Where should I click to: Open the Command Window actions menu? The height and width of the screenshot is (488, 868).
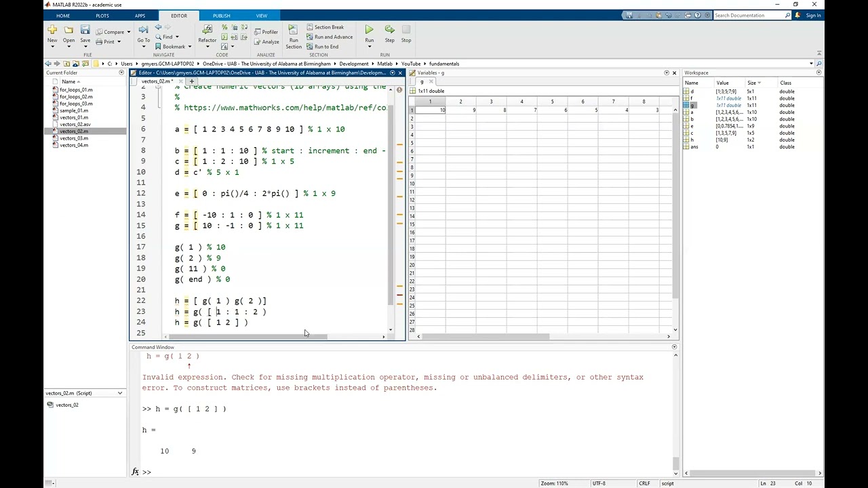[x=674, y=347]
